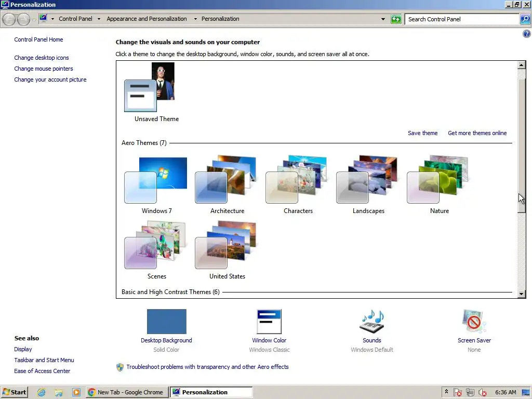The image size is (532, 399).
Task: Click Change your account picture link
Action: click(x=50, y=79)
